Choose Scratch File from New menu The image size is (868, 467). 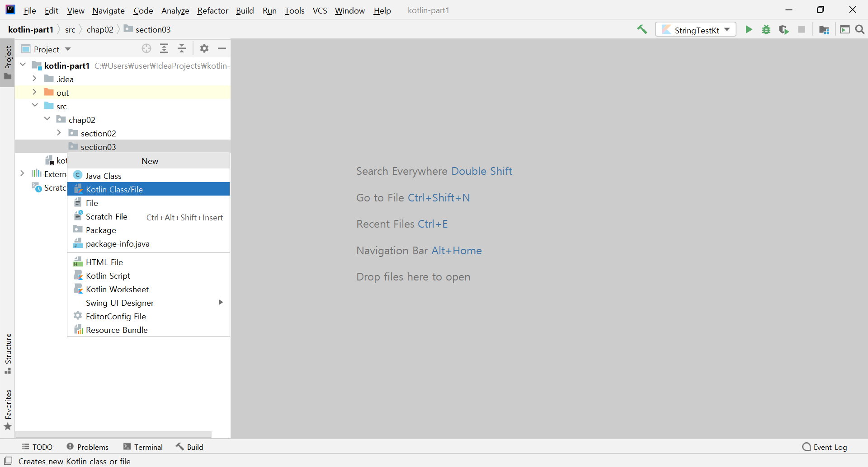pyautogui.click(x=148, y=216)
